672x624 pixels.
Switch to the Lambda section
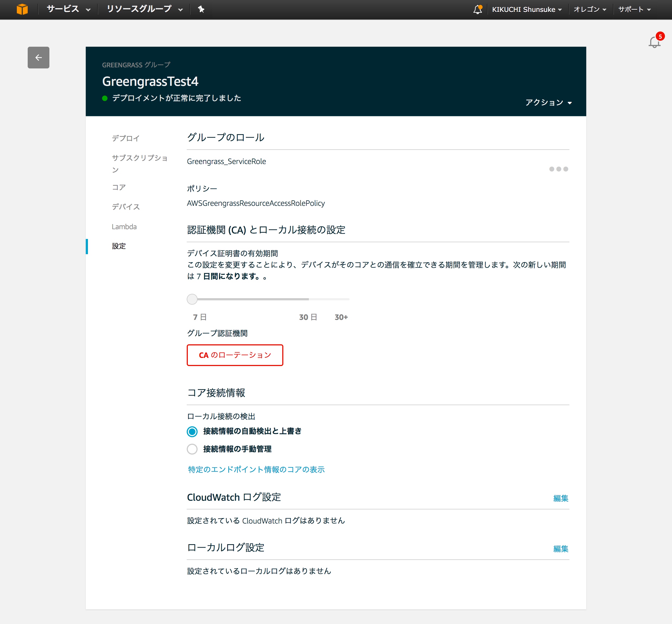[124, 226]
